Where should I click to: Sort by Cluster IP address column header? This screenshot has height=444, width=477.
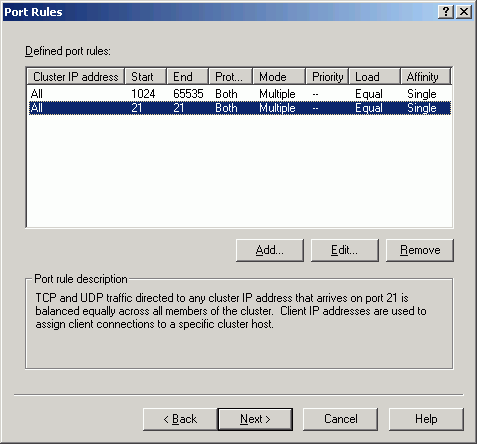click(76, 77)
